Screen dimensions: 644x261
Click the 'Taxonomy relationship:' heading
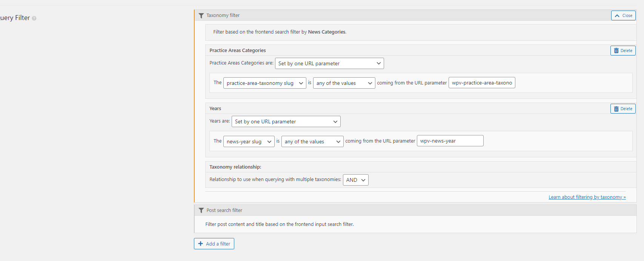point(235,167)
